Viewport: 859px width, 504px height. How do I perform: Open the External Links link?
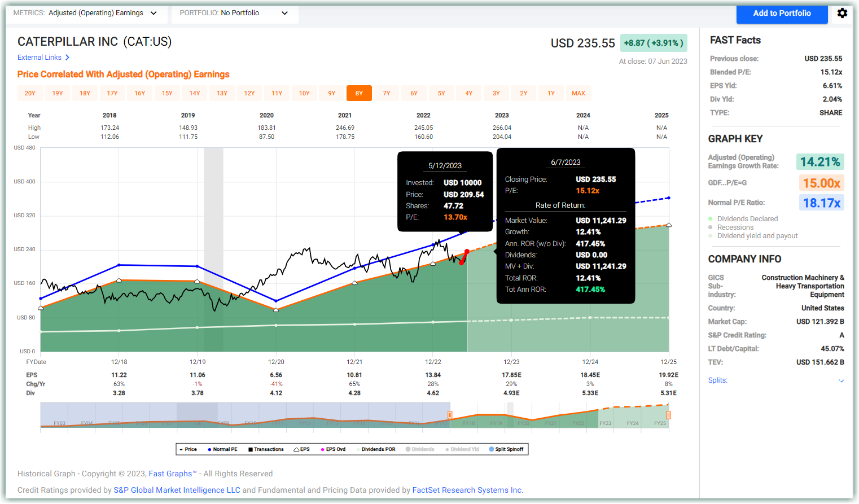click(x=40, y=58)
